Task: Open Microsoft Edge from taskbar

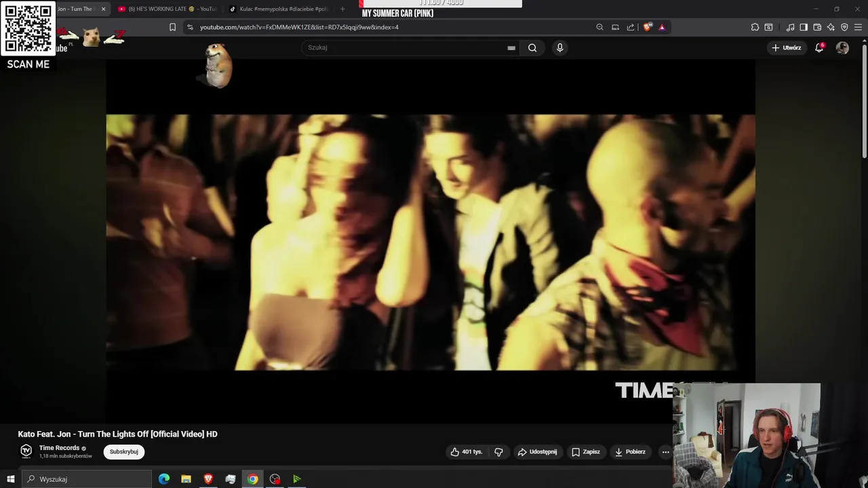Action: (x=164, y=479)
